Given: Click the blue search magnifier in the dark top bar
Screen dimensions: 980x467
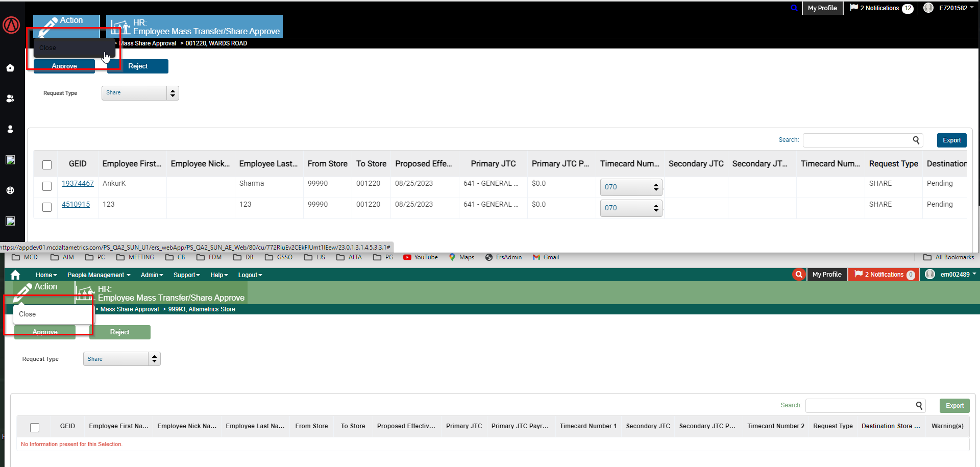Looking at the screenshot, I should tap(794, 8).
